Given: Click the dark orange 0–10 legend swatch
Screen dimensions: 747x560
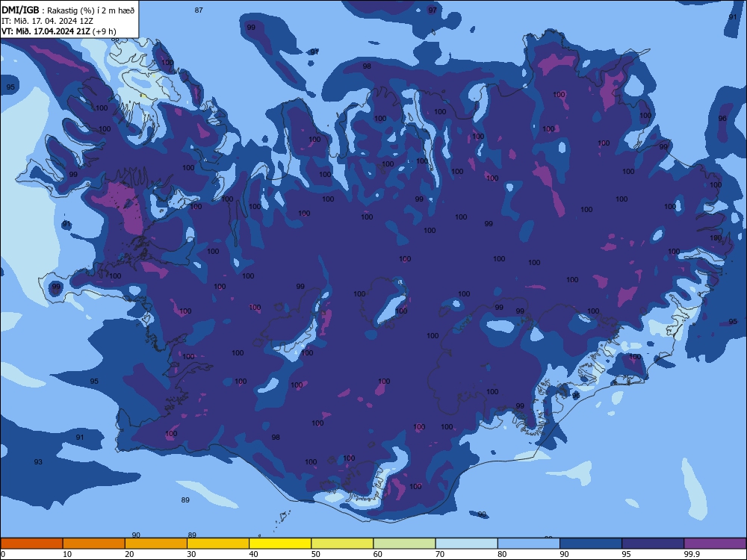Looking at the screenshot, I should pos(31,544).
